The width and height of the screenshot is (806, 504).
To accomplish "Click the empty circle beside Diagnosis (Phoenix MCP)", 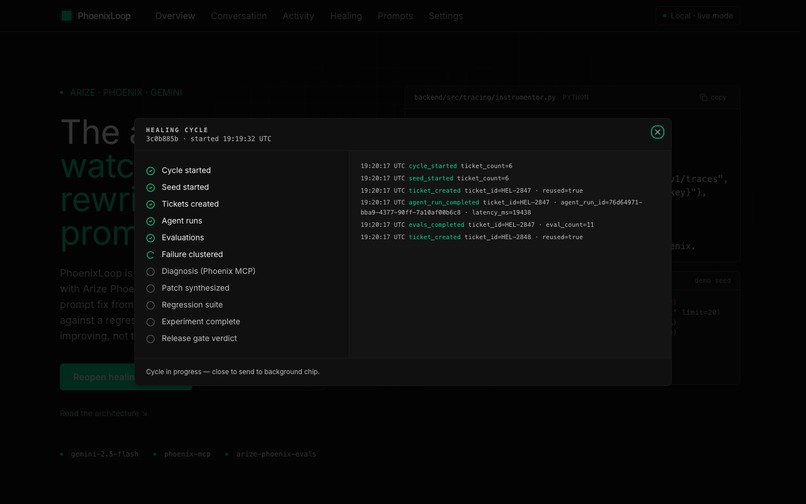I will [151, 272].
